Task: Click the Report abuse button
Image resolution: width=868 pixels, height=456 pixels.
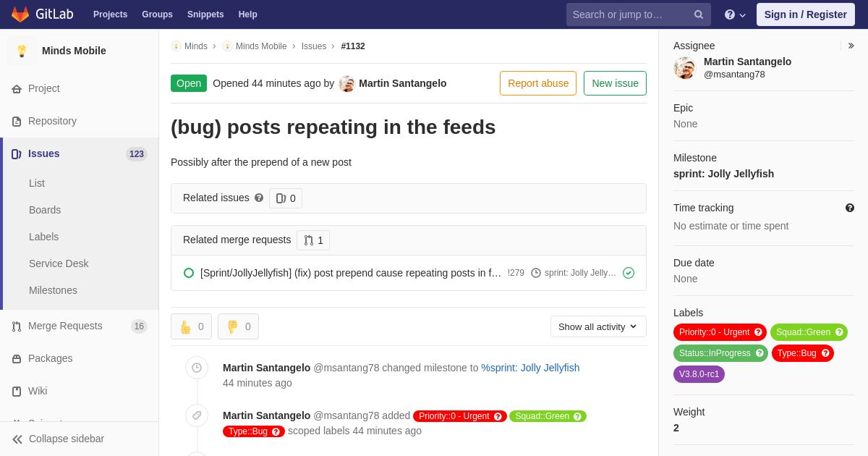Action: [x=538, y=83]
